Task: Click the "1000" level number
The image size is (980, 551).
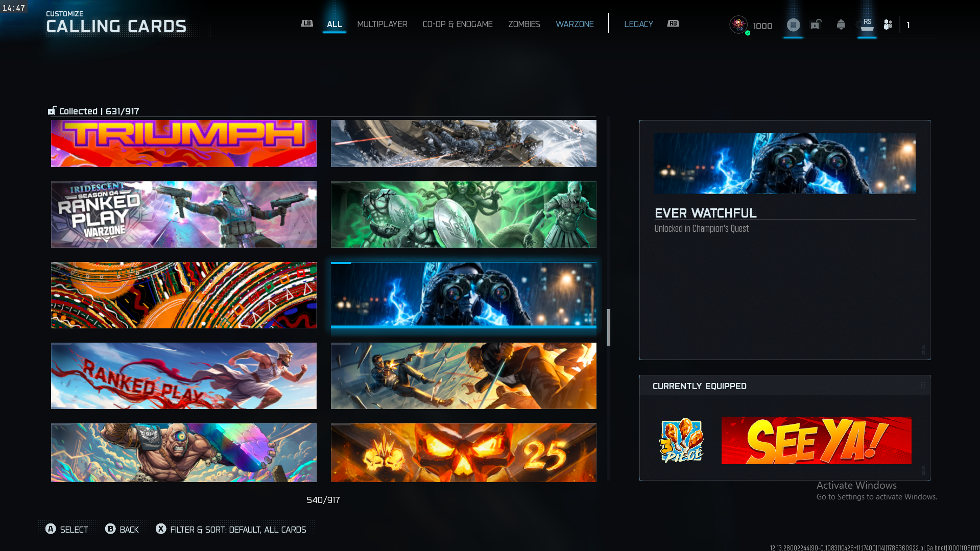Action: tap(762, 26)
